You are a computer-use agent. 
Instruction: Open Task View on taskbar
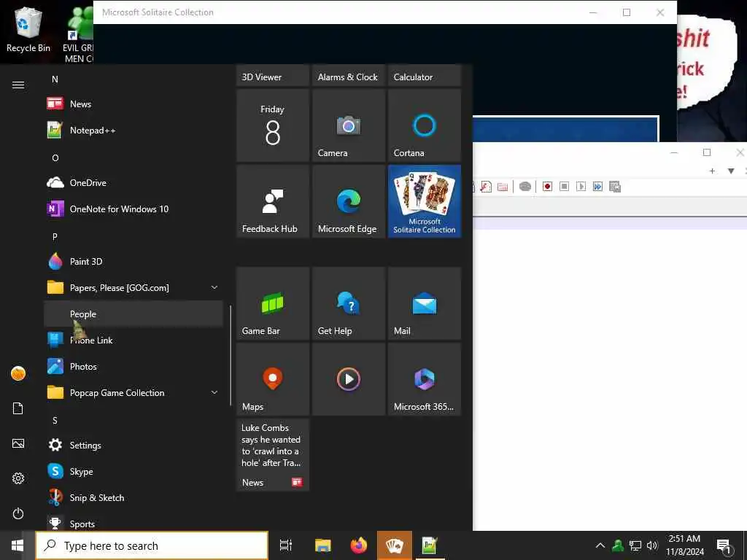point(286,545)
